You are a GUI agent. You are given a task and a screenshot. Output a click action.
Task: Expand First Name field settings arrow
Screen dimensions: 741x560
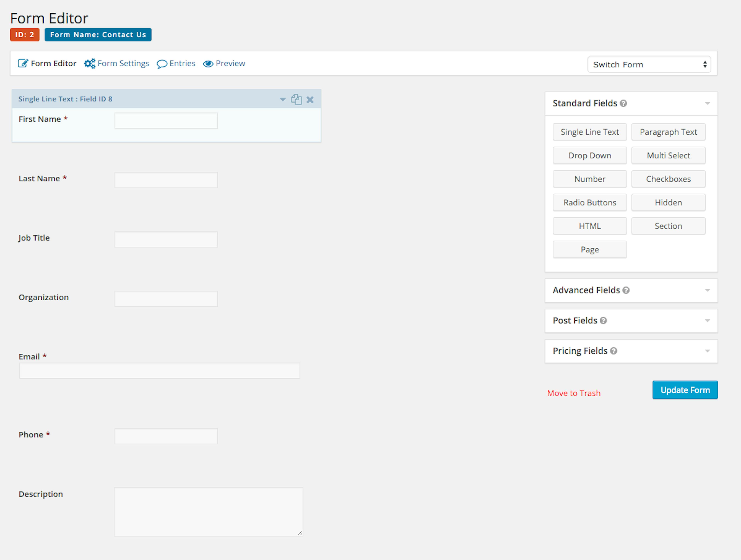pos(283,100)
